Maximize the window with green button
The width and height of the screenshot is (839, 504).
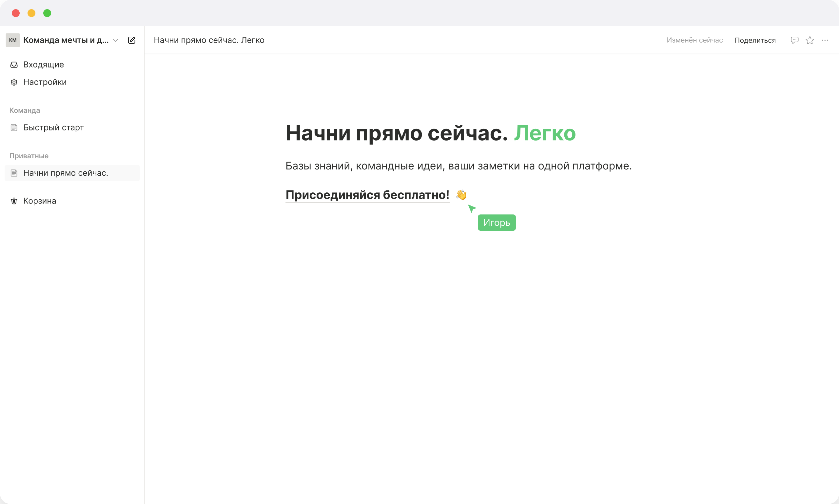(x=47, y=13)
